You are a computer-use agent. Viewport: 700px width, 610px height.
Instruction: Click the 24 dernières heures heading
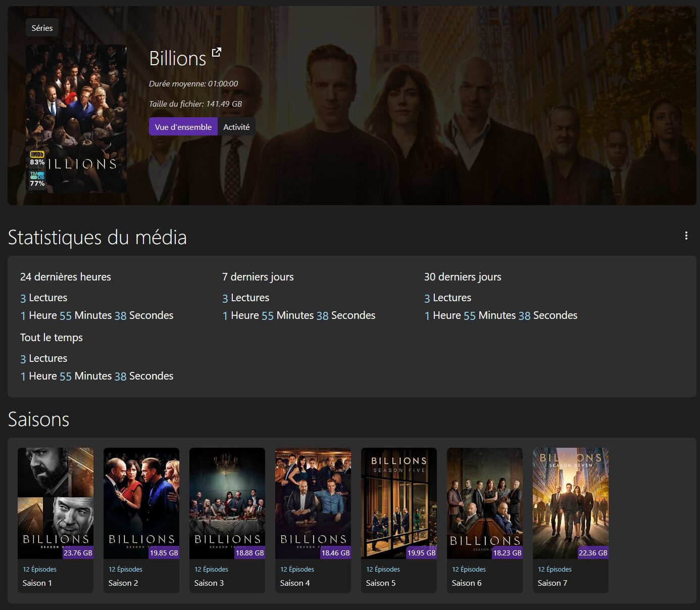(x=66, y=277)
